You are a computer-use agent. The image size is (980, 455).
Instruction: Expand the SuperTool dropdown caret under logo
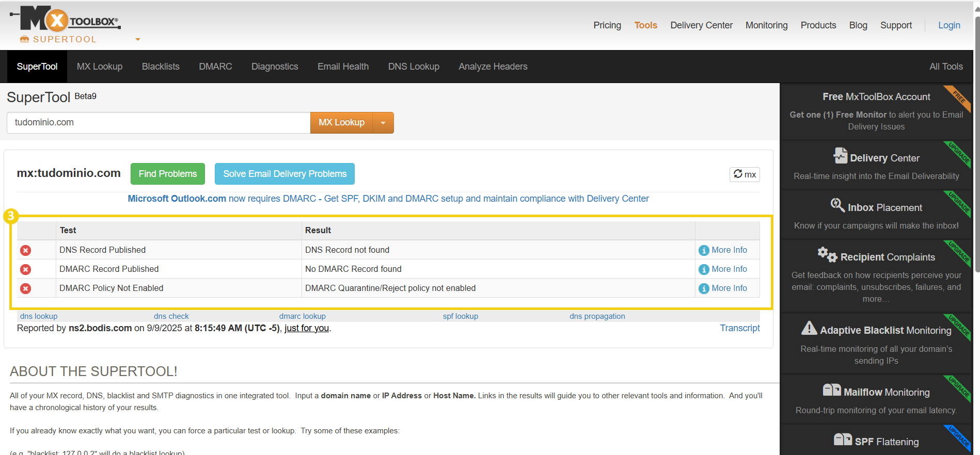tap(138, 39)
